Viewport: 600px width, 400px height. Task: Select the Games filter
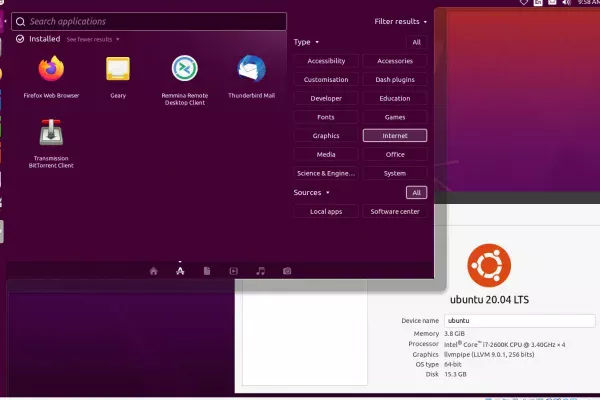pyautogui.click(x=395, y=117)
